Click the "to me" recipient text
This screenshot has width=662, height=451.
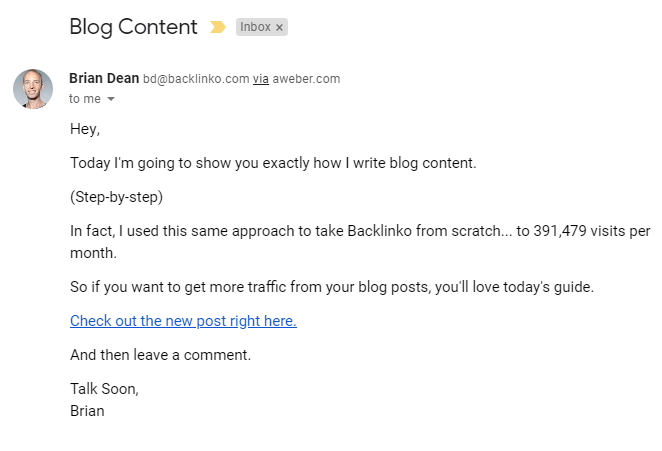tap(85, 99)
